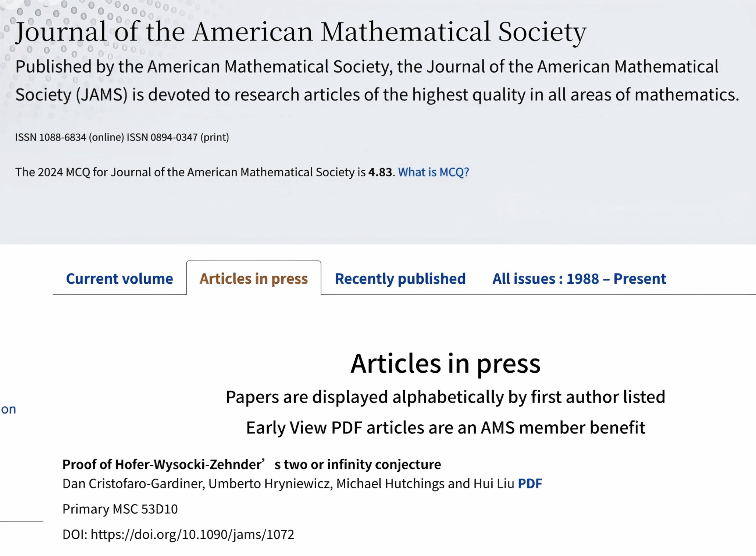This screenshot has width=756, height=556.
Task: Open All issues: 1988 – Present tab
Action: [x=579, y=279]
